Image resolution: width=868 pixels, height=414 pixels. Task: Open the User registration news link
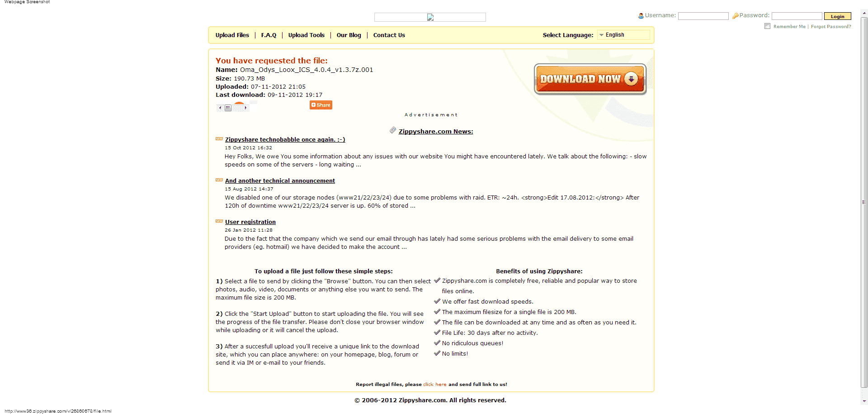(x=250, y=222)
